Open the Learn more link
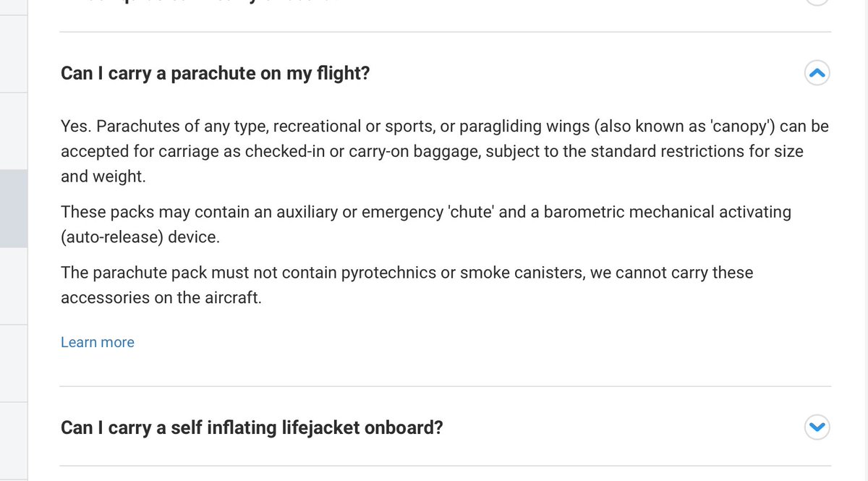Screen dimensions: 868x481 (98, 342)
